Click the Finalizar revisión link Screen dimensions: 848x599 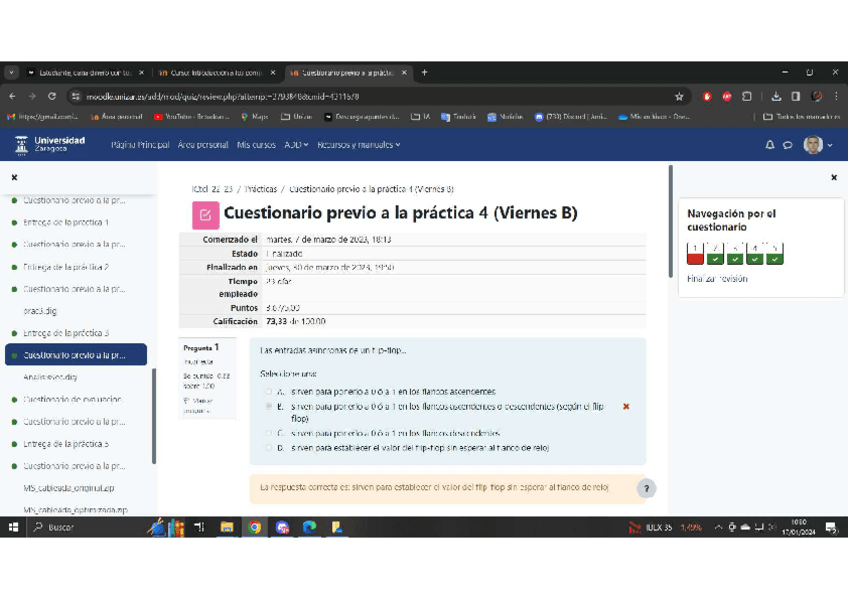coord(717,279)
